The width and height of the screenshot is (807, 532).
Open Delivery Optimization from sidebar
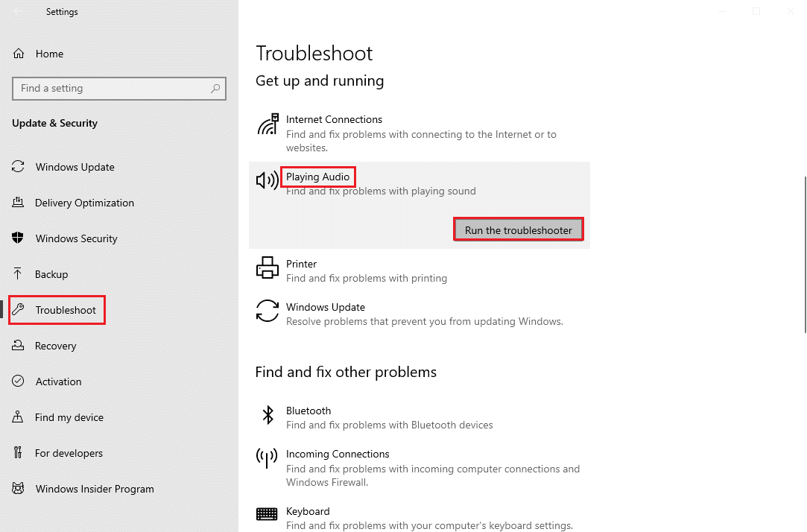pos(84,202)
